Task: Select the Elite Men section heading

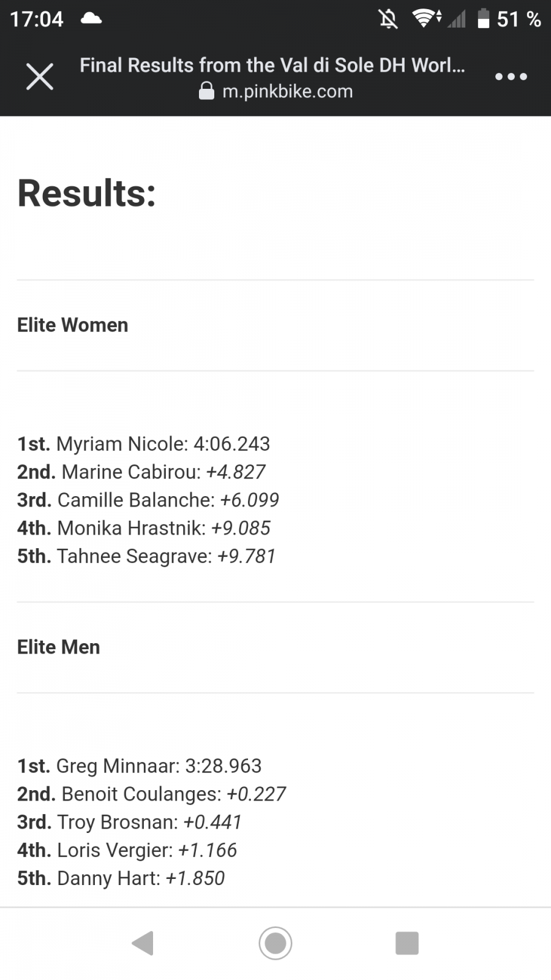Action: [59, 647]
